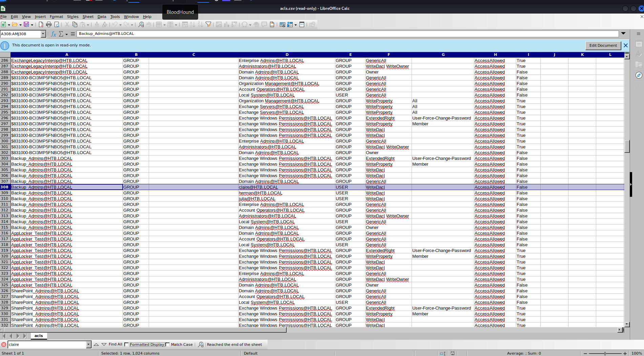Open the Save dropdown arrow
The width and height of the screenshot is (644, 356).
coord(32,25)
